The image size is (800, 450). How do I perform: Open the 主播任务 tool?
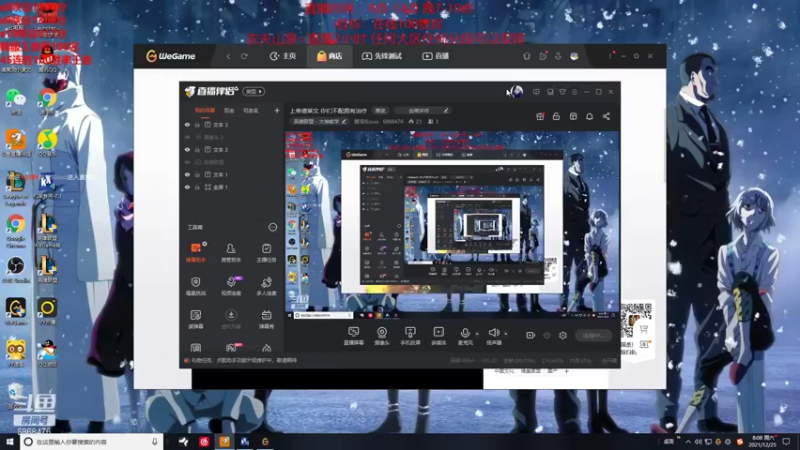(266, 253)
